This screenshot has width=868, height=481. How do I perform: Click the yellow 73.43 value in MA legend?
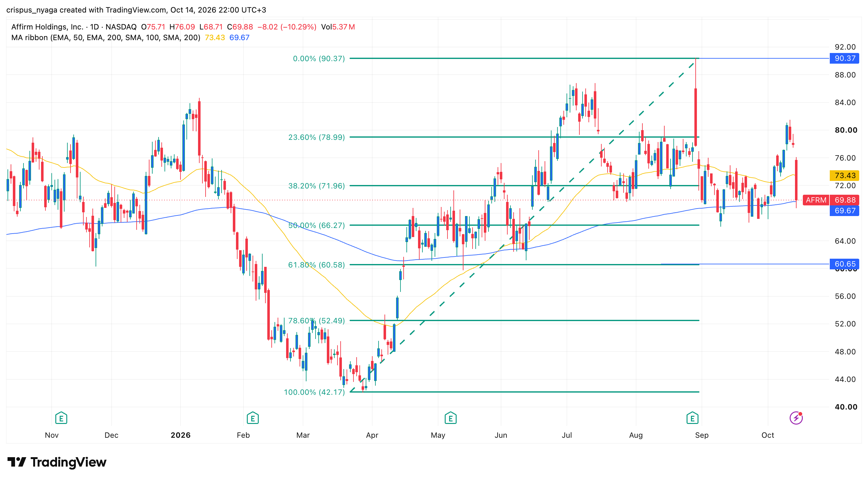point(215,38)
